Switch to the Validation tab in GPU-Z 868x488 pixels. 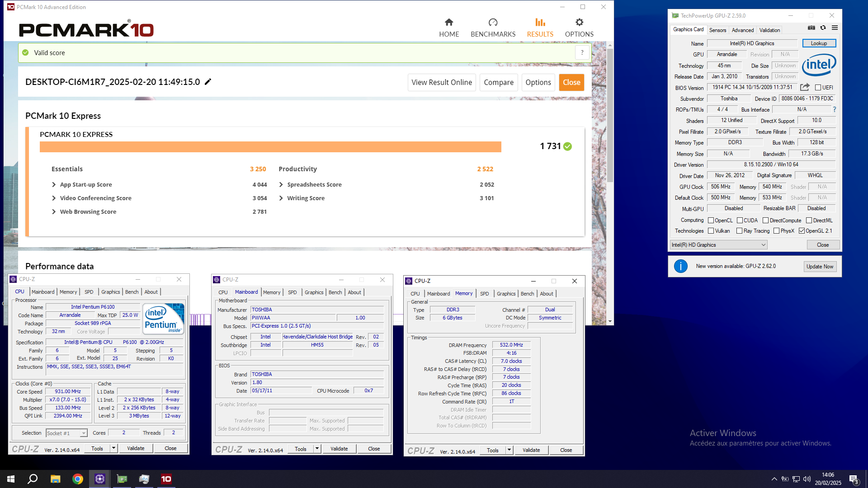click(769, 30)
